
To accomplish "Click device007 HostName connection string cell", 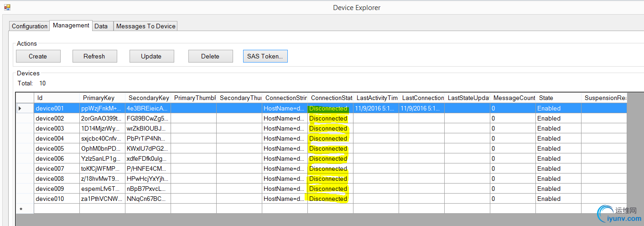I will [x=285, y=168].
